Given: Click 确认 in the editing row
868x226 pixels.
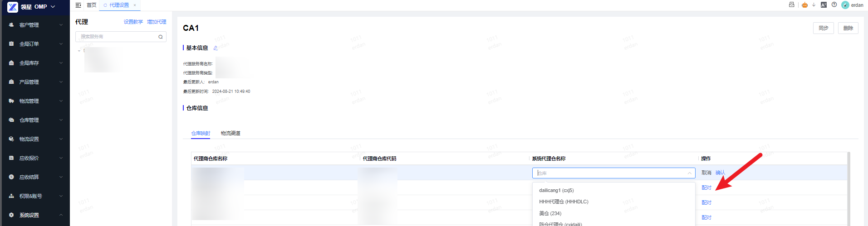Looking at the screenshot, I should coord(720,173).
